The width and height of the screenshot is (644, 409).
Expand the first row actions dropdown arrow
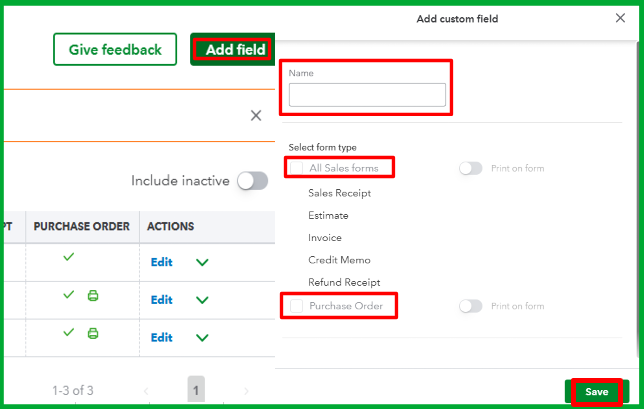tap(202, 263)
